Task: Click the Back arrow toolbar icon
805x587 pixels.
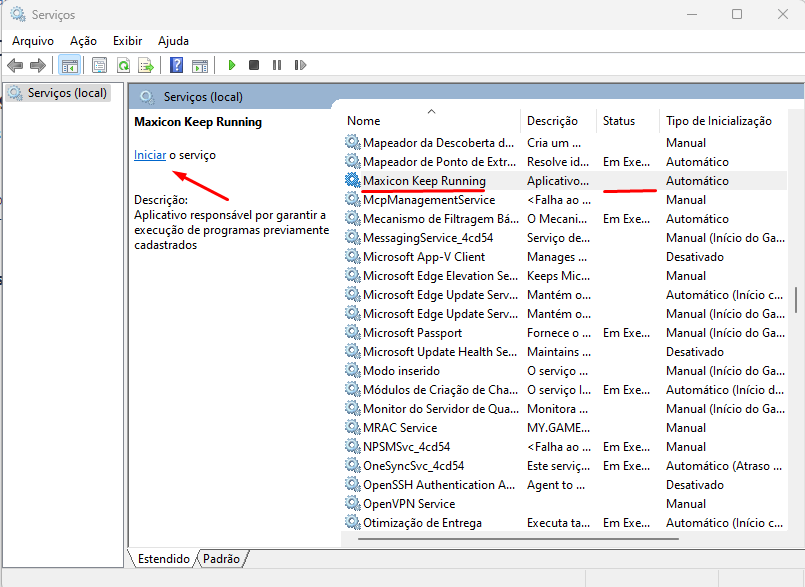Action: (15, 65)
